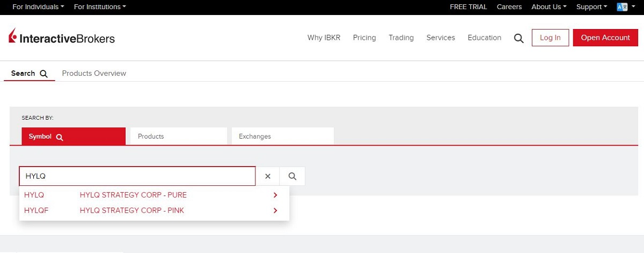Click the symbol input containing HYLQ
The width and height of the screenshot is (644, 253).
pyautogui.click(x=137, y=176)
